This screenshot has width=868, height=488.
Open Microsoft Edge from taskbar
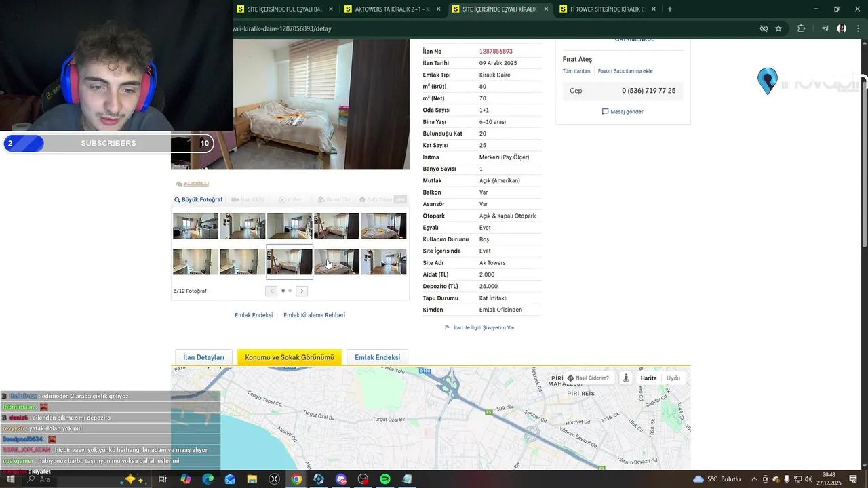pyautogui.click(x=208, y=479)
